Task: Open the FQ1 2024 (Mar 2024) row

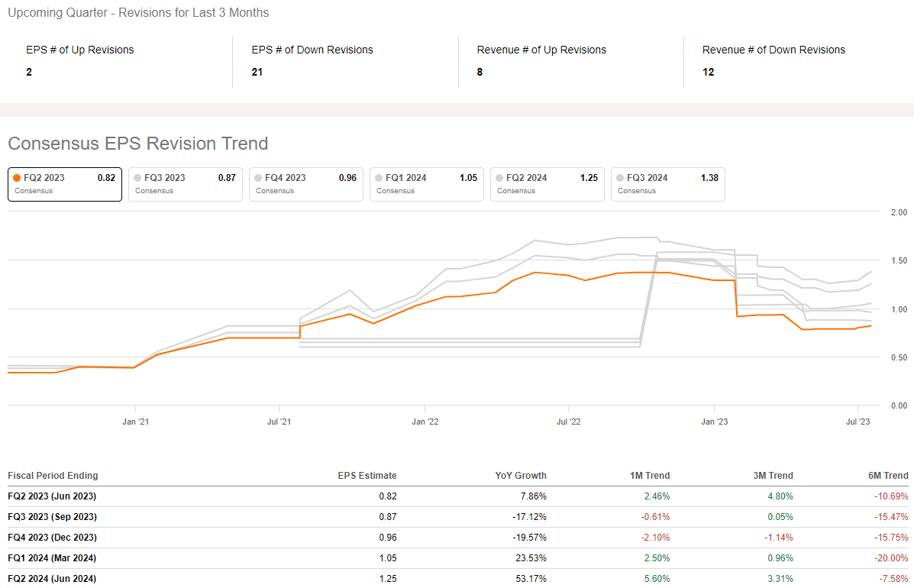Action: 53,558
